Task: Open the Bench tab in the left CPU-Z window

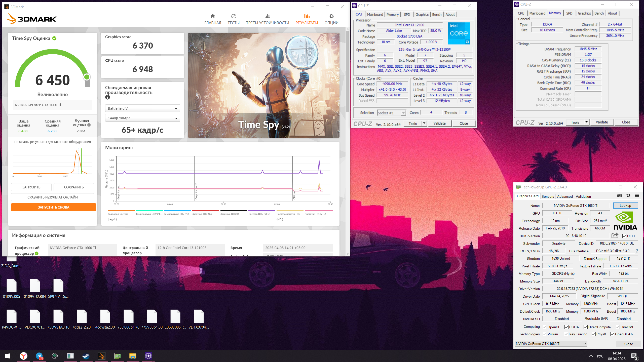Action: pos(437,14)
